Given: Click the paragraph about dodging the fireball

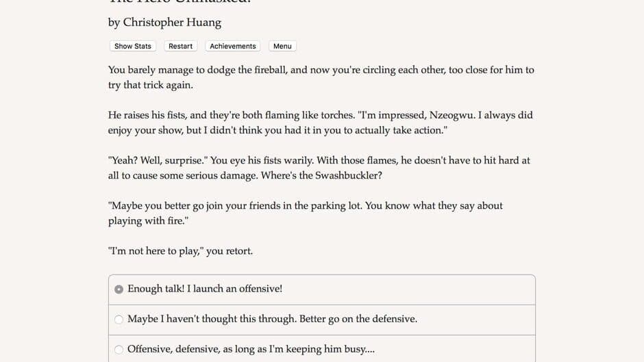Looking at the screenshot, I should click(x=321, y=77).
